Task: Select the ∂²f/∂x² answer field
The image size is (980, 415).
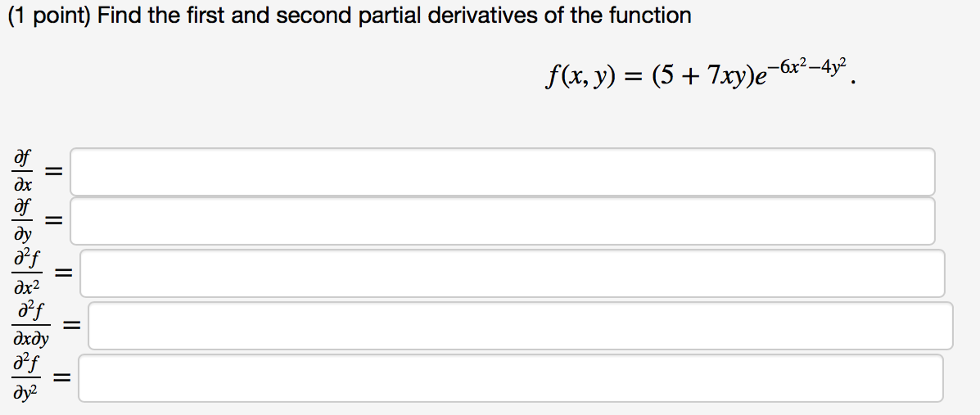Action: pos(513,273)
